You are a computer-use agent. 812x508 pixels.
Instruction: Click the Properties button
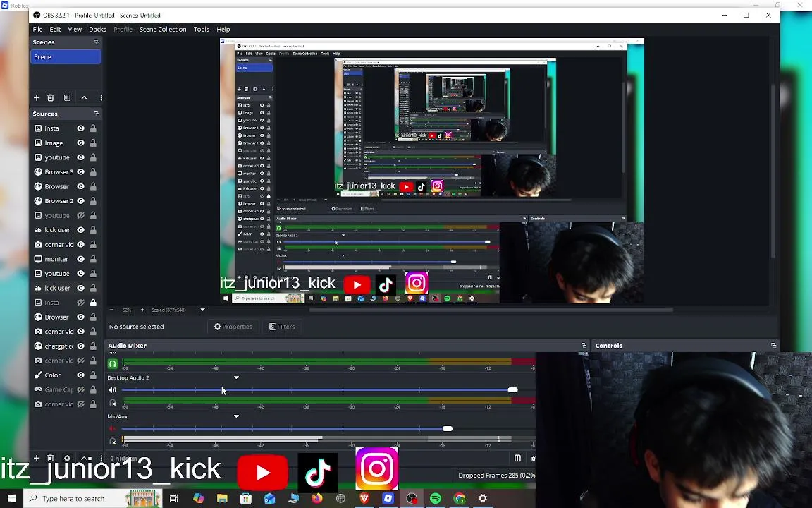coord(233,327)
